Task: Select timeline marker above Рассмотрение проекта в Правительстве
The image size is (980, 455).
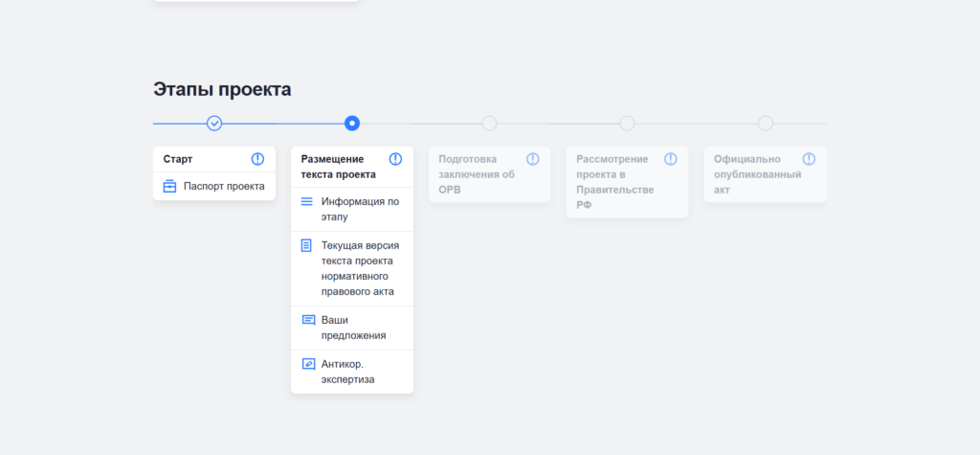Action: (627, 124)
